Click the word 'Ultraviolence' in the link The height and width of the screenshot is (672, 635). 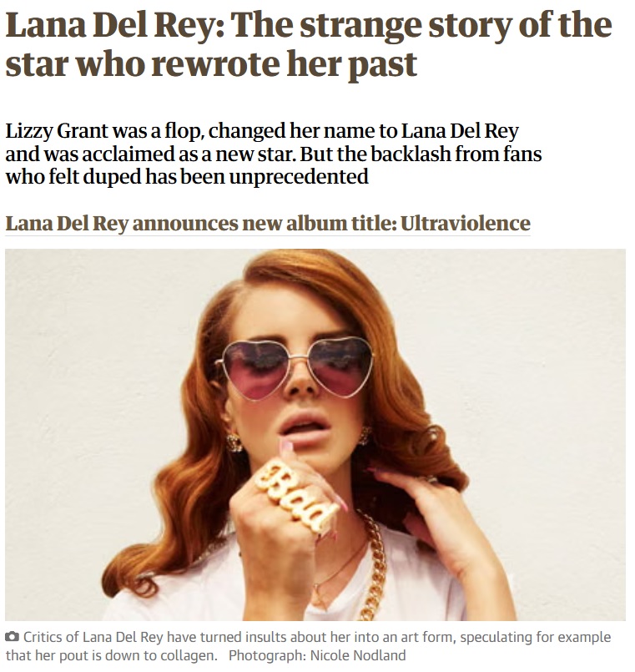(x=466, y=223)
